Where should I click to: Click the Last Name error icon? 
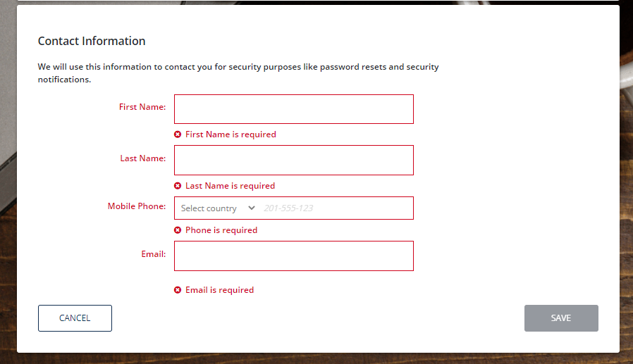[178, 186]
